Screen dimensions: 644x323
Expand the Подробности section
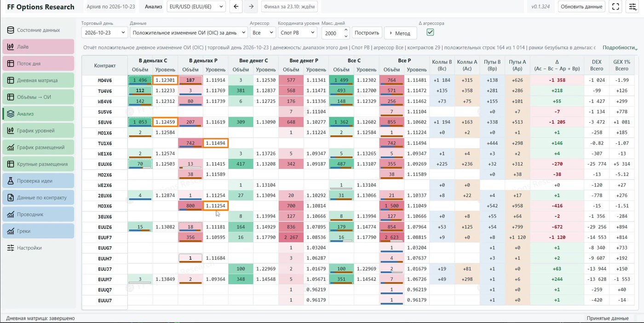click(620, 47)
